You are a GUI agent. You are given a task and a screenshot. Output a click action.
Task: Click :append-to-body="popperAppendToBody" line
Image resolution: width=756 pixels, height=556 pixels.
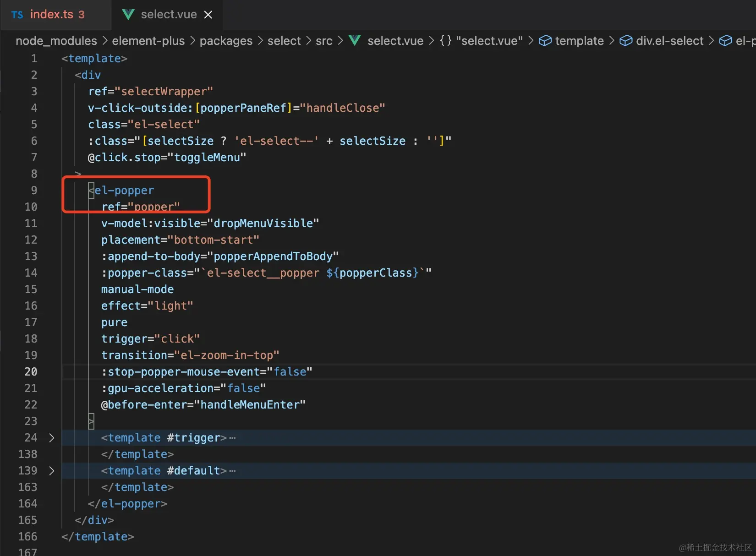point(220,256)
